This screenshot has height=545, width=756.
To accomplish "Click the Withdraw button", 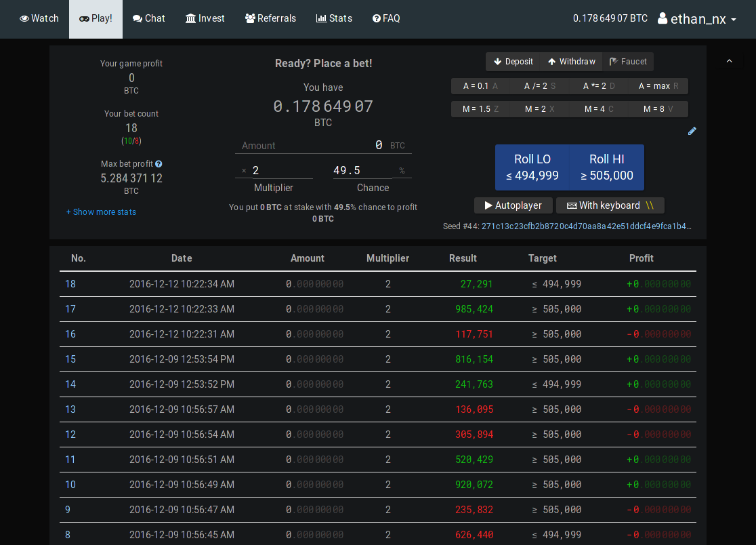I will [x=571, y=61].
